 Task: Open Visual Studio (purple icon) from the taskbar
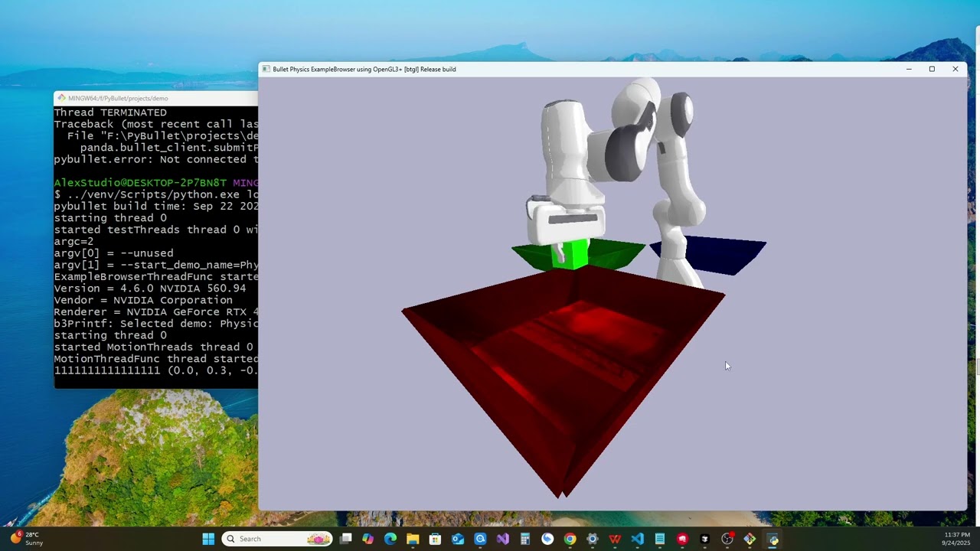[x=502, y=539]
